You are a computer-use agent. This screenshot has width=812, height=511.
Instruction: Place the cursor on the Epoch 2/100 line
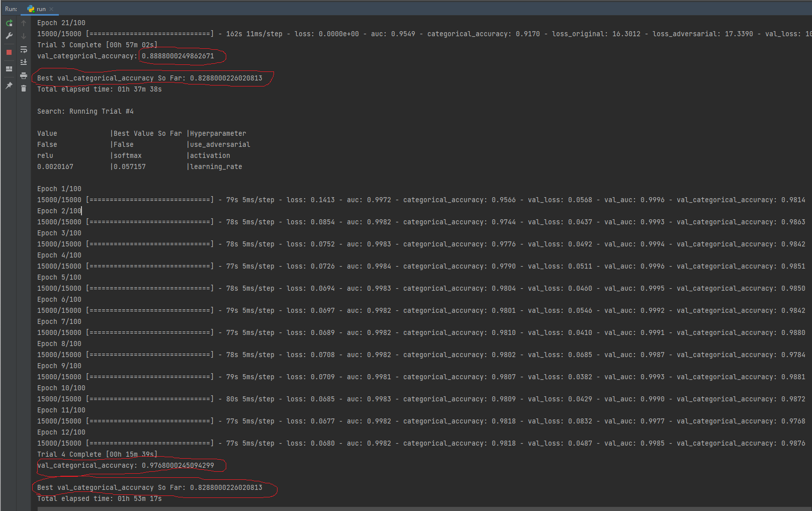[x=59, y=211]
